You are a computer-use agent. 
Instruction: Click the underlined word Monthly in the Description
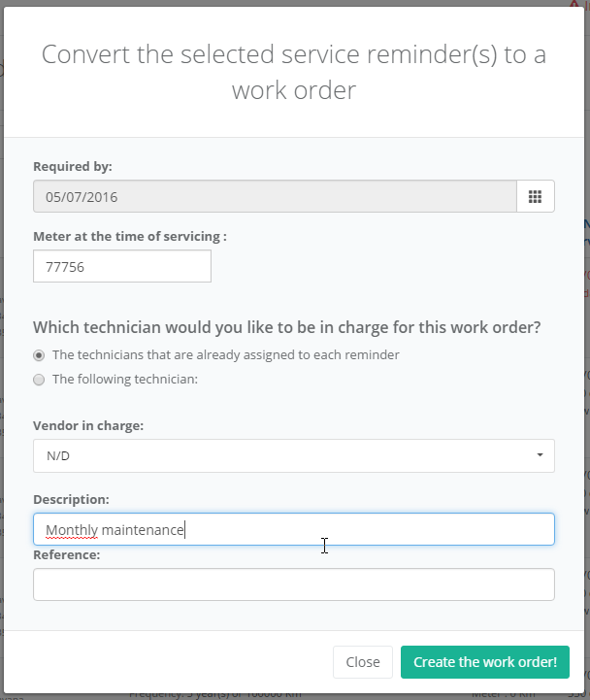[x=72, y=530]
